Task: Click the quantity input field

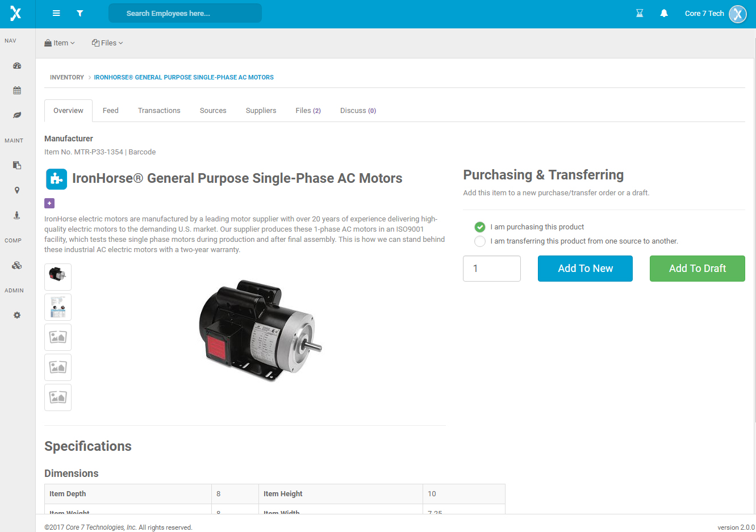Action: (492, 269)
